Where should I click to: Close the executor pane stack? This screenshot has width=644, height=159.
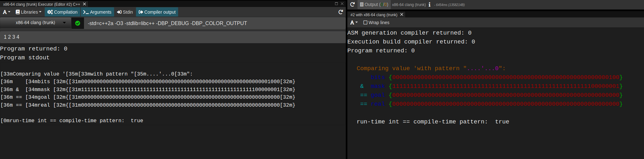tap(342, 4)
